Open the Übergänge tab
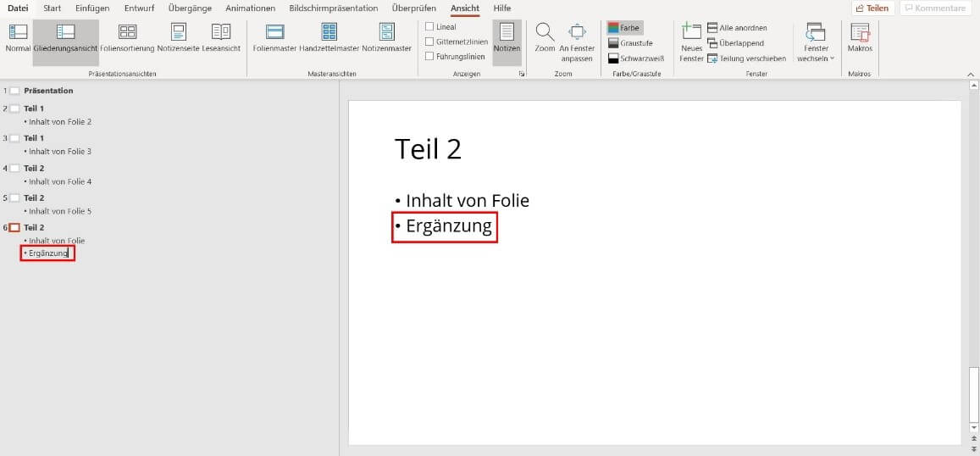The height and width of the screenshot is (456, 980). (190, 8)
